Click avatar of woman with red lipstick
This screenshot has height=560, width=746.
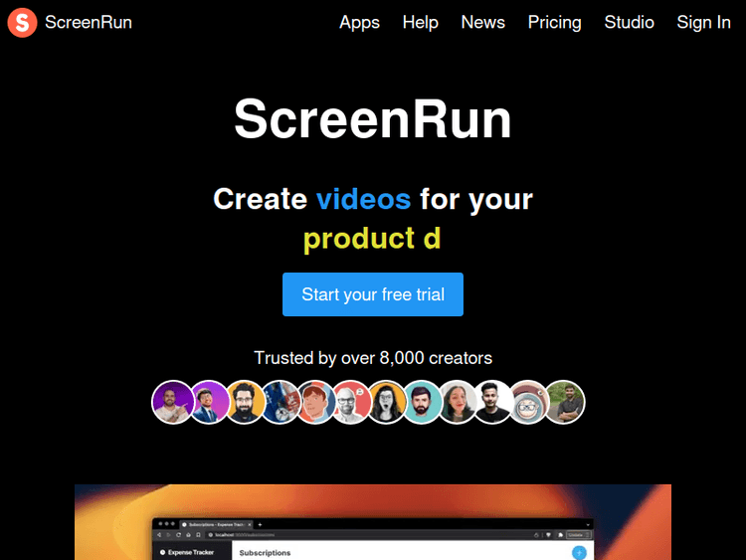[x=458, y=402]
